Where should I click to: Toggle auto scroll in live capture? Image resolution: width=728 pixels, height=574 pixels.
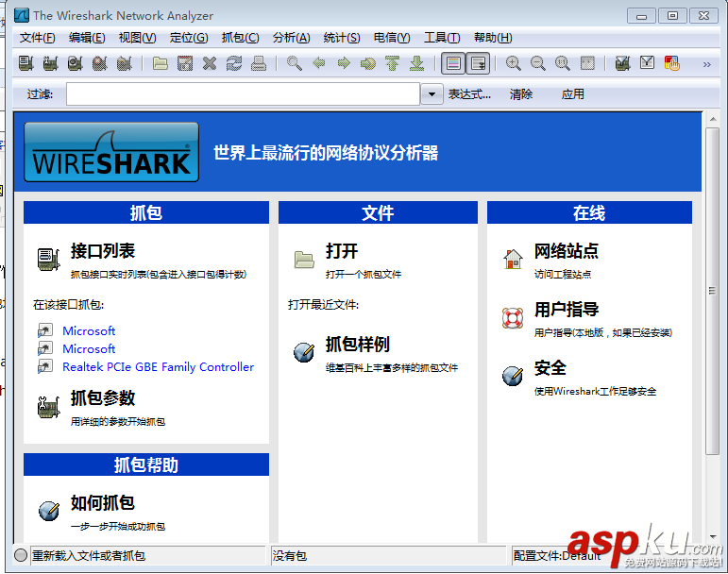(478, 63)
